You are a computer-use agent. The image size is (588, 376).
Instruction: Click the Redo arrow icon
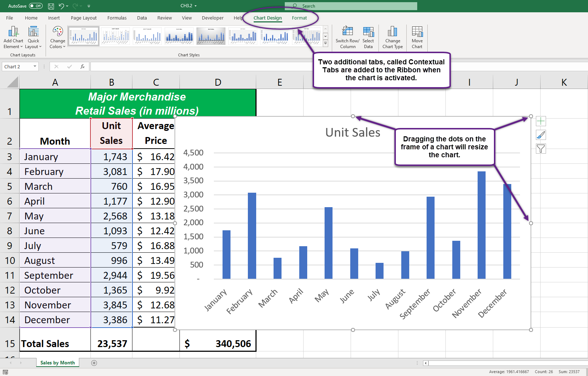76,6
